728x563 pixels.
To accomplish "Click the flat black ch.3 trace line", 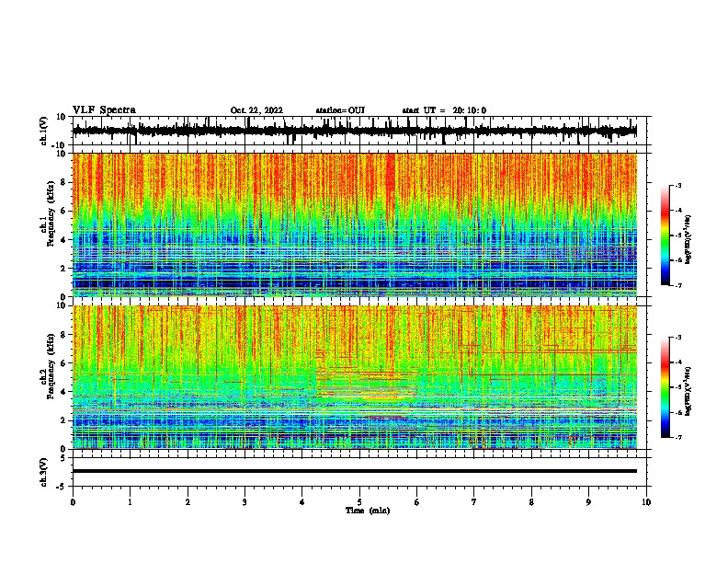I will [354, 471].
